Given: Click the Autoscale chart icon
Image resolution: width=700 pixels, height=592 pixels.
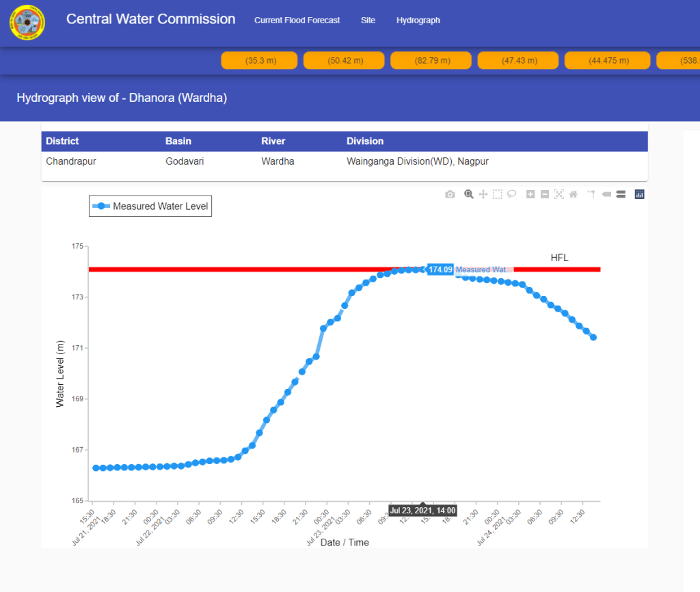Looking at the screenshot, I should (x=559, y=195).
